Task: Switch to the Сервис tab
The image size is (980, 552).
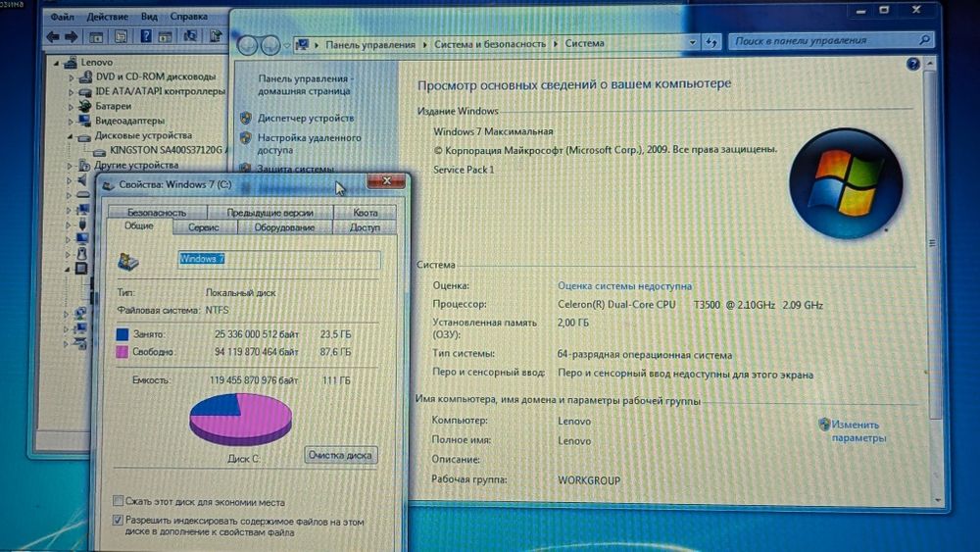Action: [204, 227]
